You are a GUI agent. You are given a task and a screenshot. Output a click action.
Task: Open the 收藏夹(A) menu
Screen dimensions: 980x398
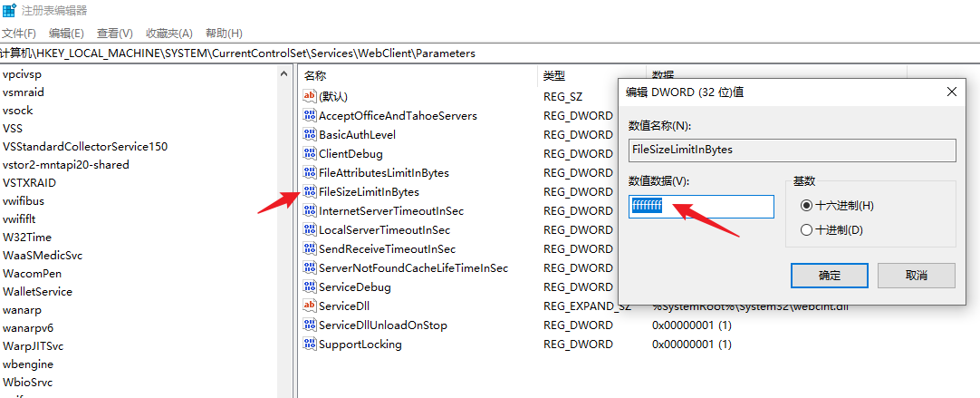169,34
